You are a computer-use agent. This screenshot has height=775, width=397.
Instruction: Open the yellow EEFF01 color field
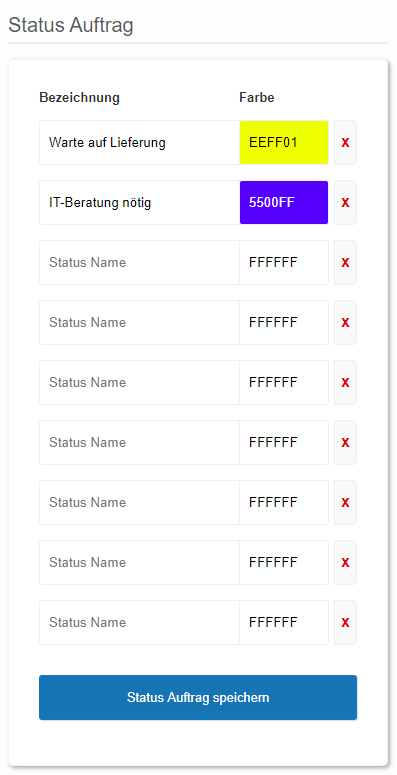coord(284,142)
